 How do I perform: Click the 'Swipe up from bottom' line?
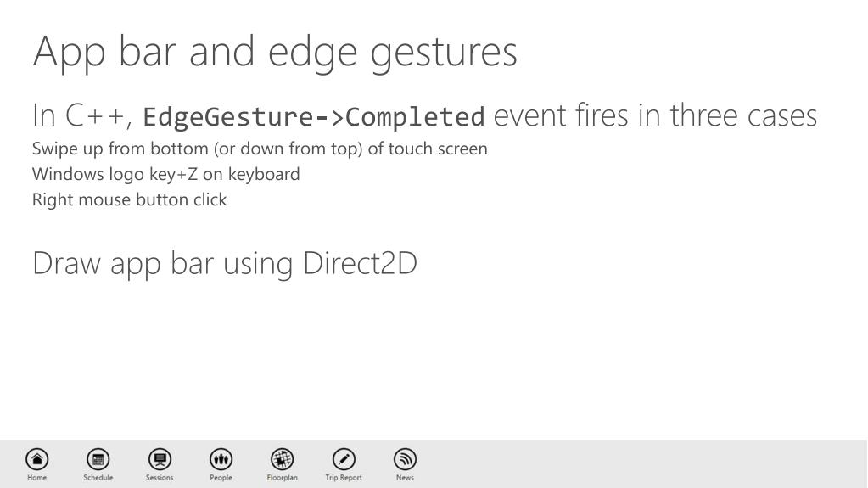tap(260, 149)
